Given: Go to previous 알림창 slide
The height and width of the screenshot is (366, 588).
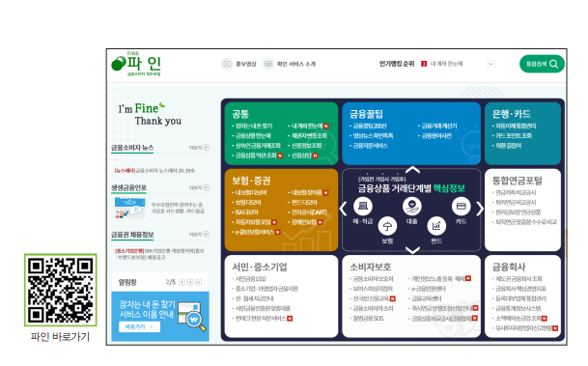Looking at the screenshot, I should click(182, 282).
